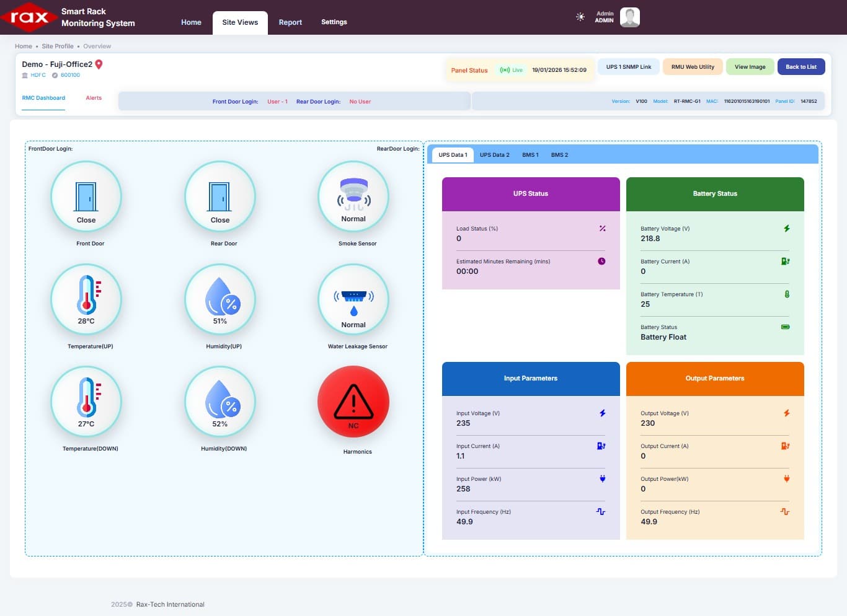Open the Admin profile avatar menu
Screen dimensions: 847x616
click(629, 17)
